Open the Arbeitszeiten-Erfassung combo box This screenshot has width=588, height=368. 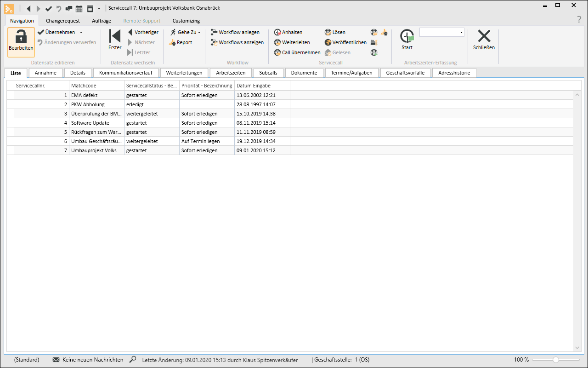pyautogui.click(x=441, y=32)
